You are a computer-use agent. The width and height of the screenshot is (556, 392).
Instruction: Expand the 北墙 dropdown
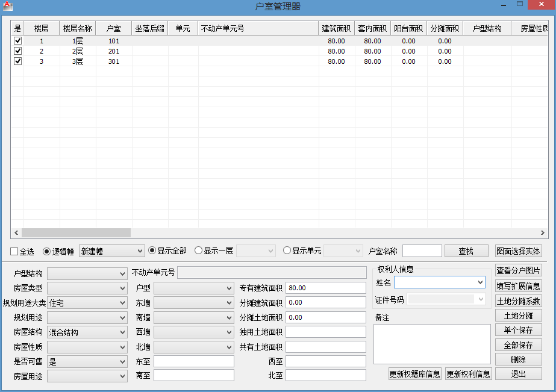[193, 347]
